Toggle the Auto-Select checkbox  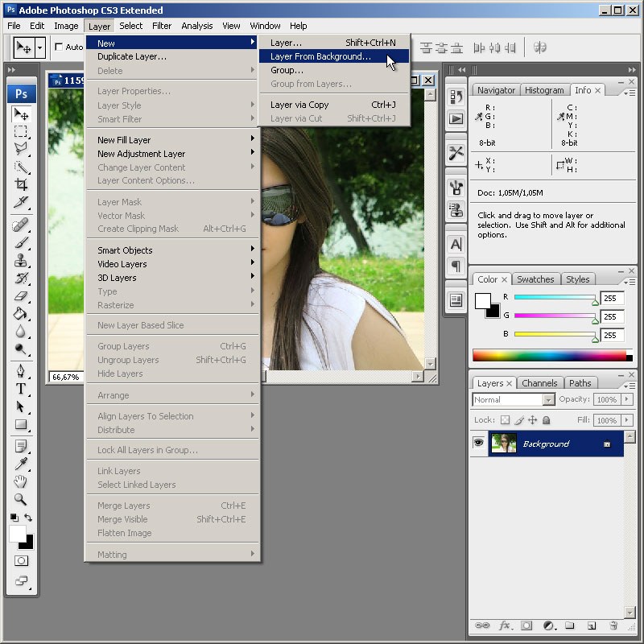(59, 47)
